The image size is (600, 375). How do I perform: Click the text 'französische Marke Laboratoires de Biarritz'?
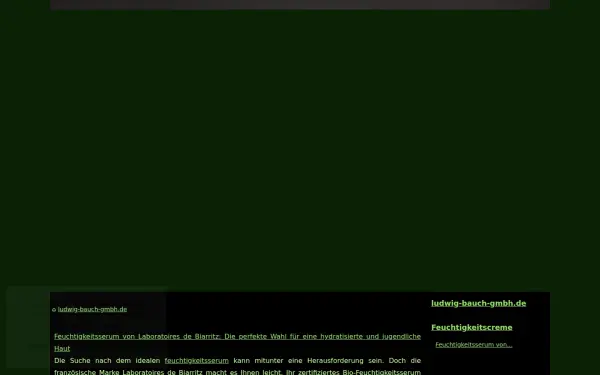[128, 372]
